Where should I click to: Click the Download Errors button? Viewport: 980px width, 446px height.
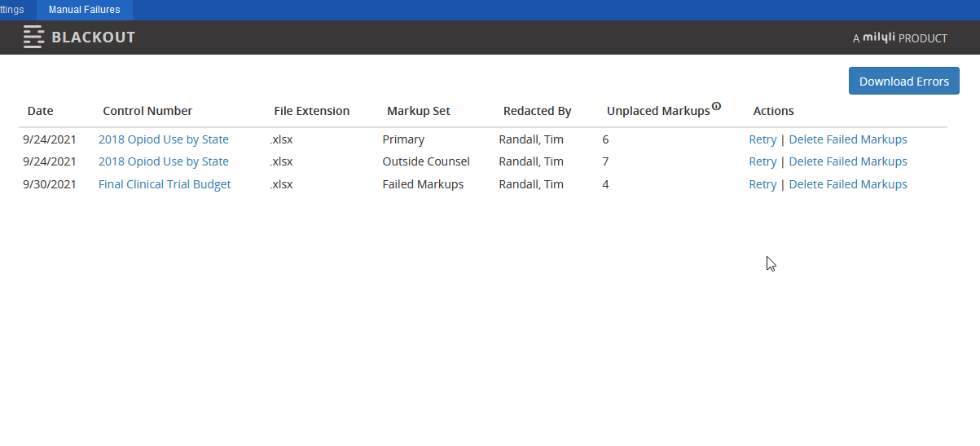click(x=904, y=81)
